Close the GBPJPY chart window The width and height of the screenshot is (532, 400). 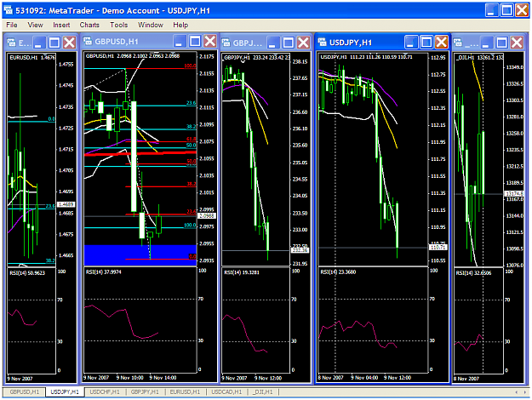point(304,43)
